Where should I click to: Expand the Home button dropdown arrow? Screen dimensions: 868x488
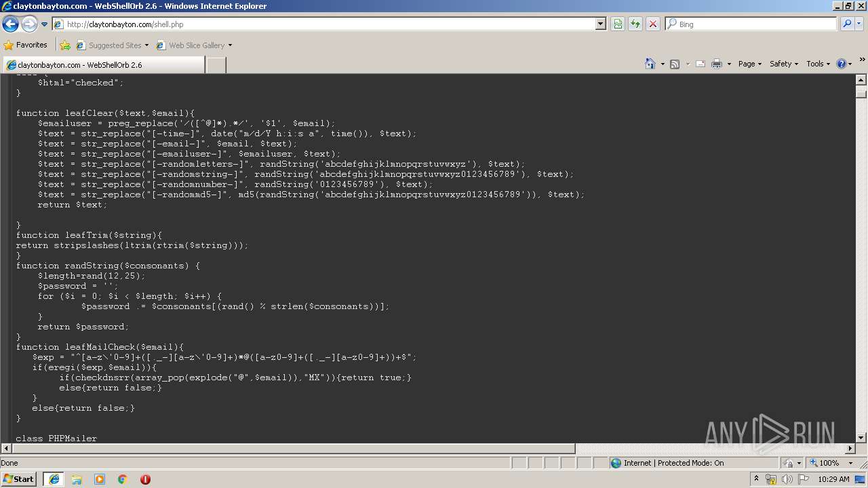point(662,64)
